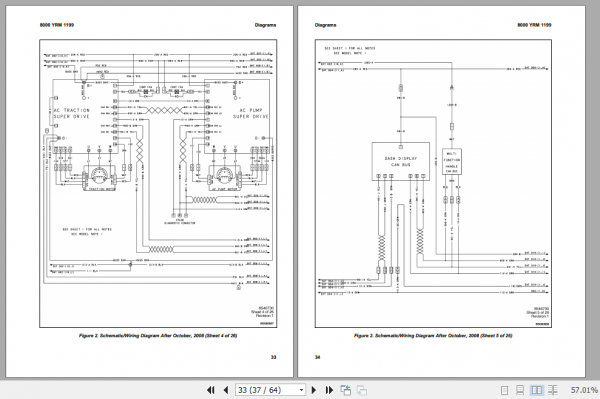Click the Figure 2 caption for Sheet 5 of 26
600x399 pixels.
click(433, 335)
